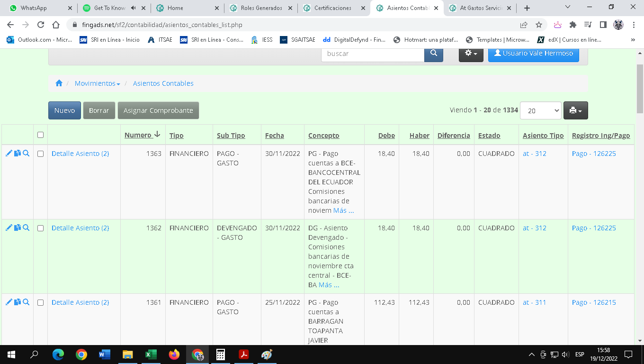Click the copy icon for asiento 1362
Screen dimensions: 644x364
coord(18,228)
